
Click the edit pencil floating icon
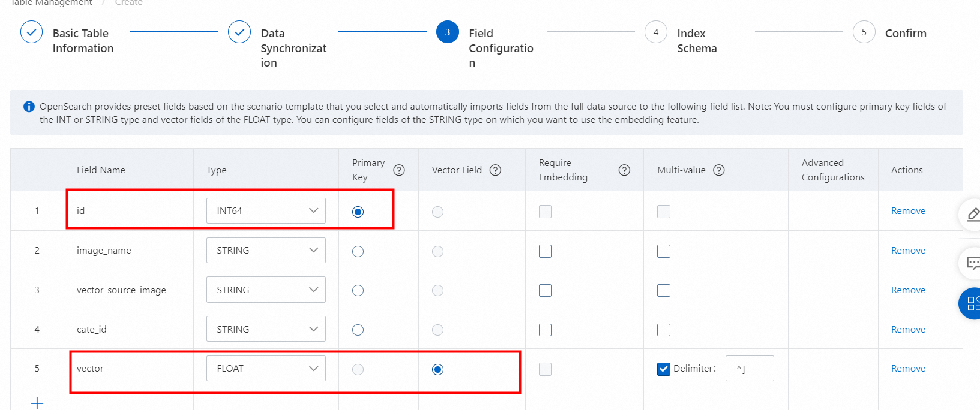click(972, 215)
